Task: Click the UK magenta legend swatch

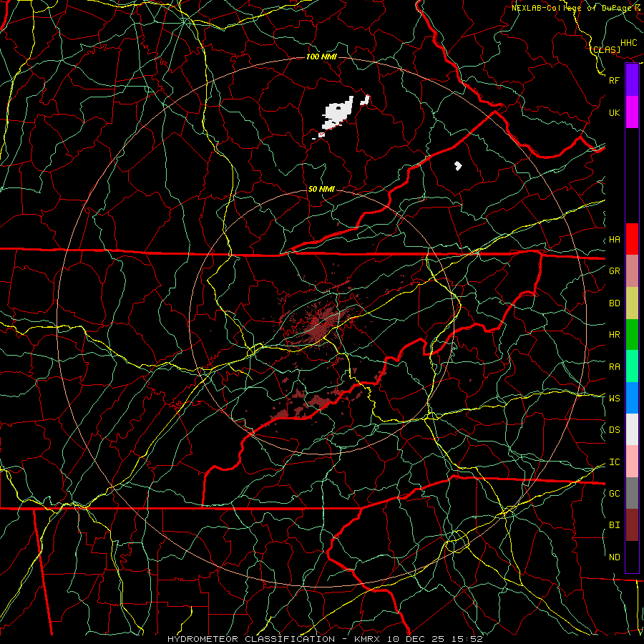Action: click(632, 112)
